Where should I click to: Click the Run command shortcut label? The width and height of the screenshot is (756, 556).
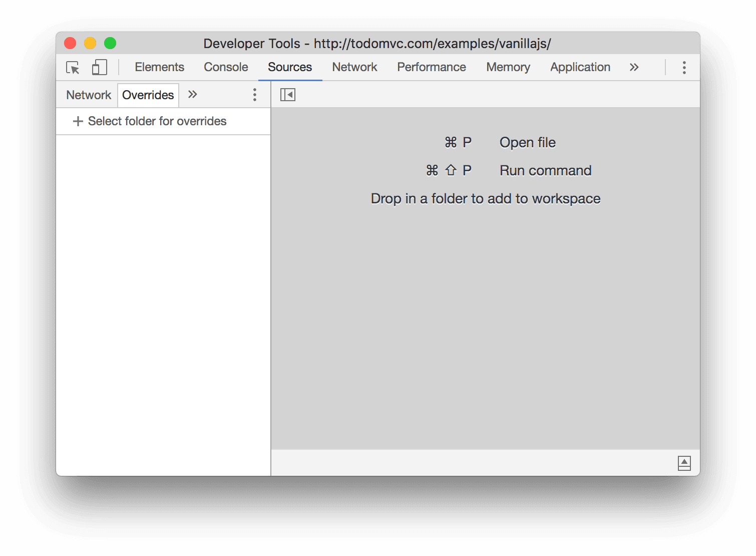(x=545, y=170)
